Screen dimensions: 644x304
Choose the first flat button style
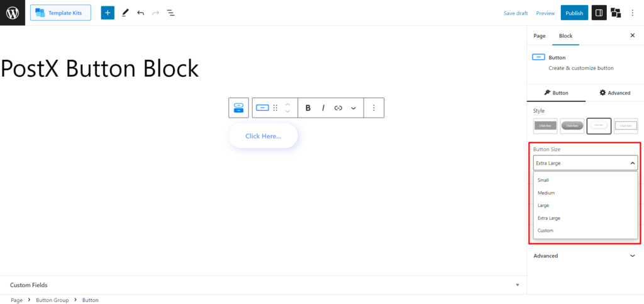(x=545, y=126)
